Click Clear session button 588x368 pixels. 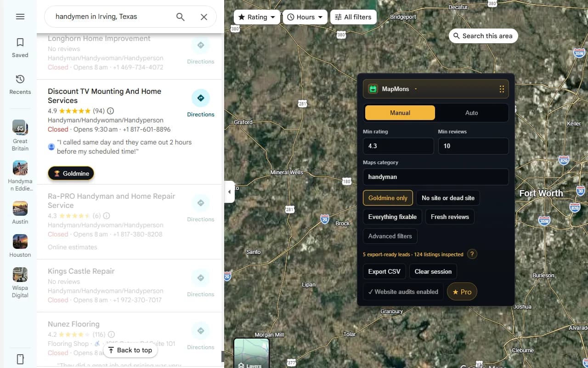click(x=433, y=271)
